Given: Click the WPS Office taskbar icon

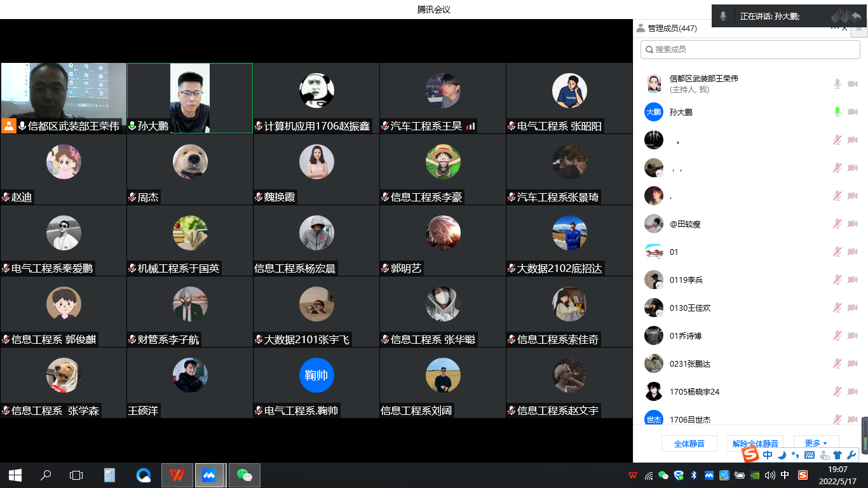Looking at the screenshot, I should 177,475.
